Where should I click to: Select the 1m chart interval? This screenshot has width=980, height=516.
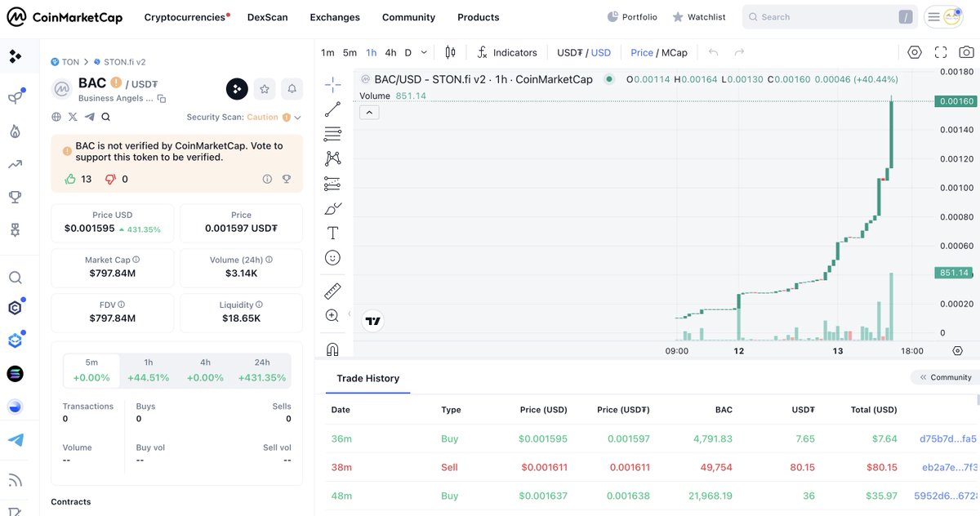pyautogui.click(x=327, y=52)
